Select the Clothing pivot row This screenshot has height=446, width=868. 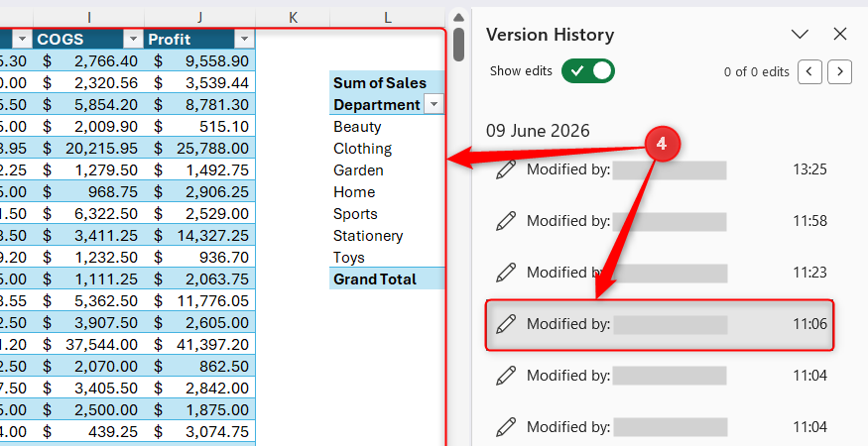tap(387, 149)
